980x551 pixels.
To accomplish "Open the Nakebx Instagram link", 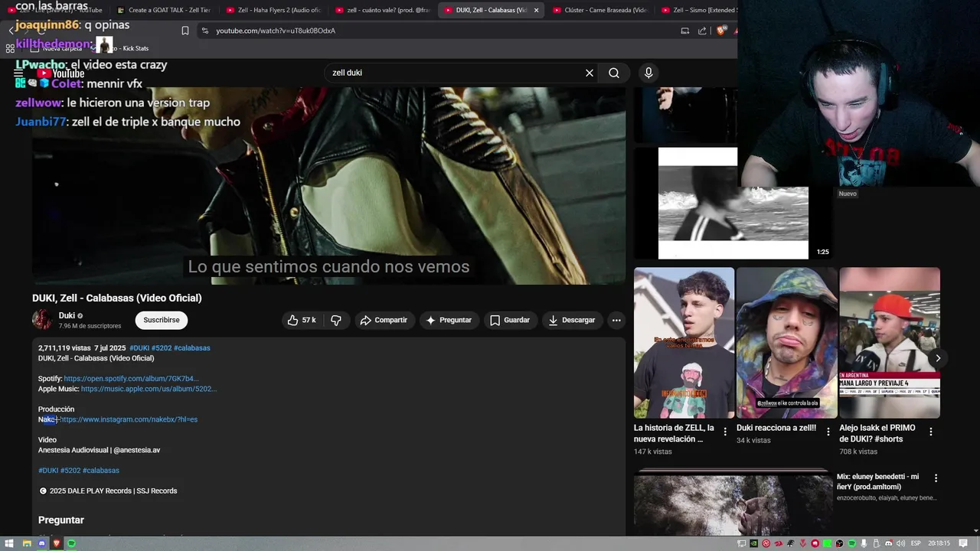I will (x=129, y=419).
